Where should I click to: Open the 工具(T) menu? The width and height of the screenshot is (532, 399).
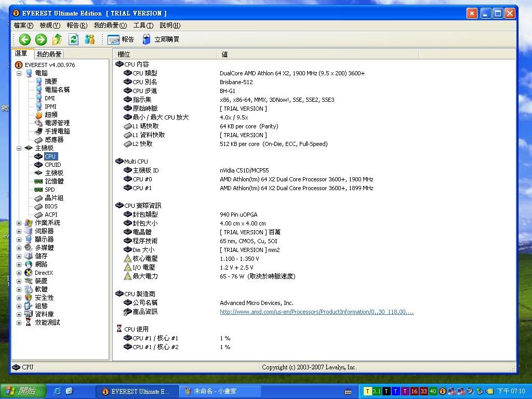(x=143, y=25)
